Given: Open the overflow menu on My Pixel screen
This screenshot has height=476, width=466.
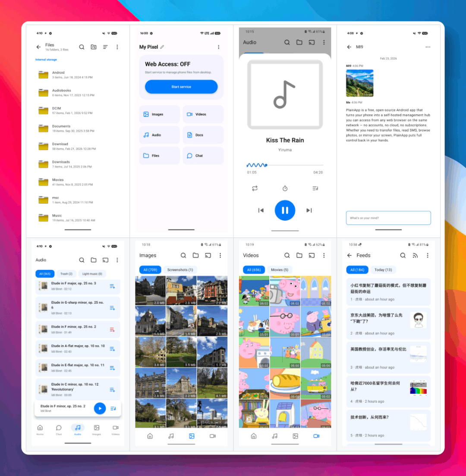Looking at the screenshot, I should [218, 47].
